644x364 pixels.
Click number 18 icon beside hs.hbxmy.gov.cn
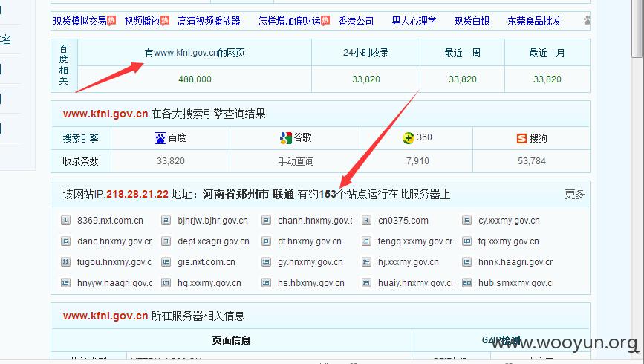coord(266,282)
